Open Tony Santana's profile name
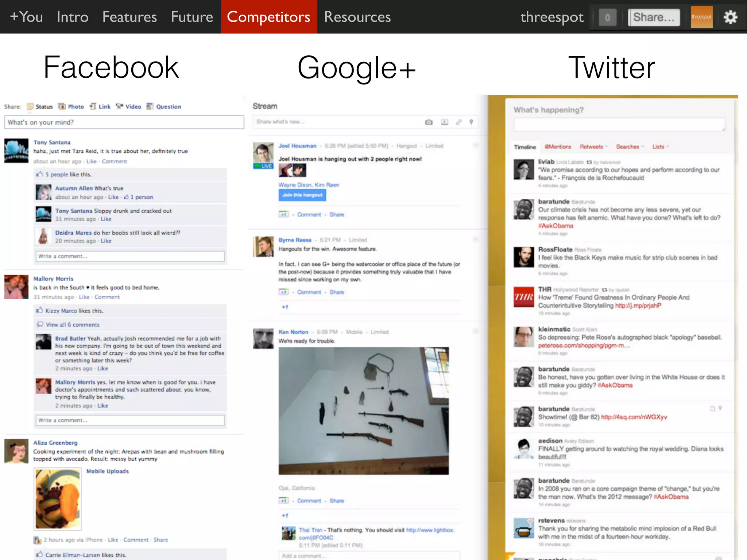747x560 pixels. (x=52, y=142)
